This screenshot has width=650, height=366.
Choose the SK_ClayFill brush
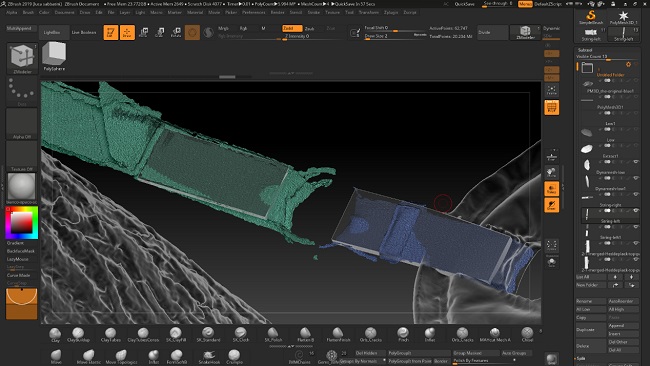pos(176,334)
